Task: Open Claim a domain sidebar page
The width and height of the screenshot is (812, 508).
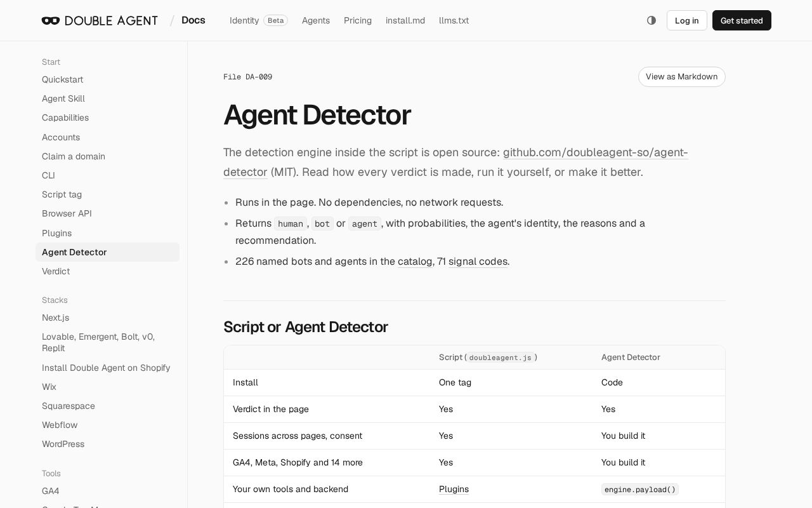Action: point(107,156)
